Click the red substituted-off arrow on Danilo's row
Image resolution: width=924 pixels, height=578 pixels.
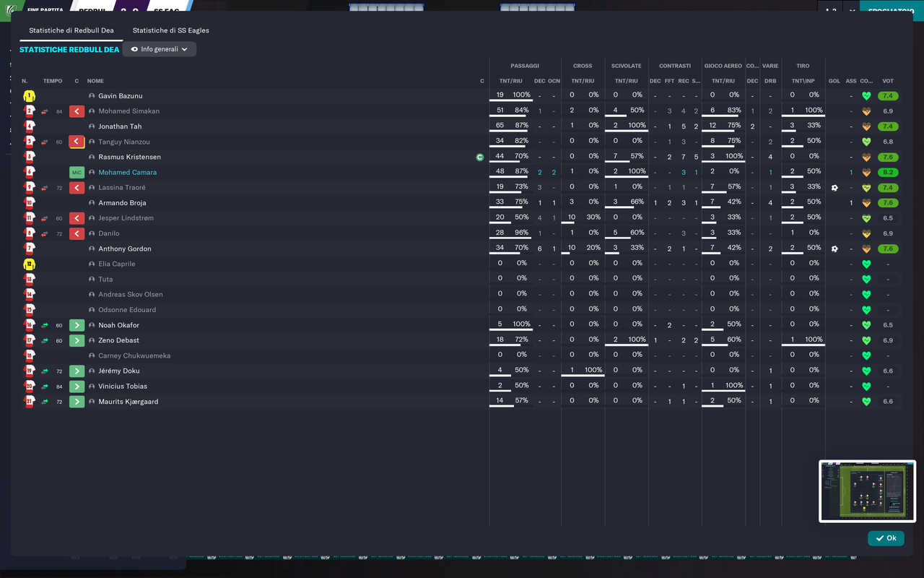click(77, 233)
